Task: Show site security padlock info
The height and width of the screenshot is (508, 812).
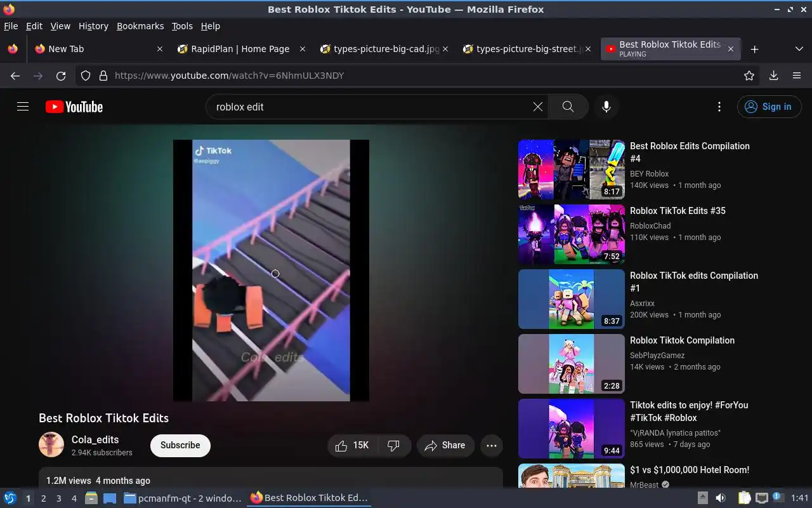Action: pos(103,76)
